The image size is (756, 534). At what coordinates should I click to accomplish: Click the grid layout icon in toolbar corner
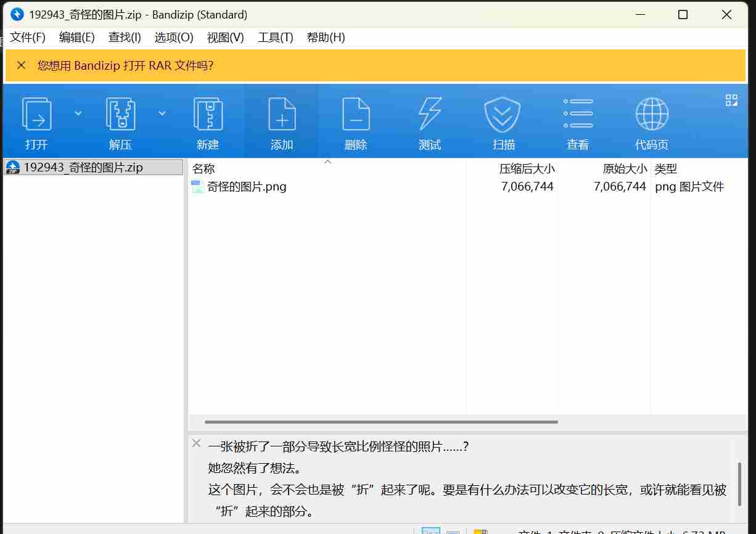pos(731,101)
